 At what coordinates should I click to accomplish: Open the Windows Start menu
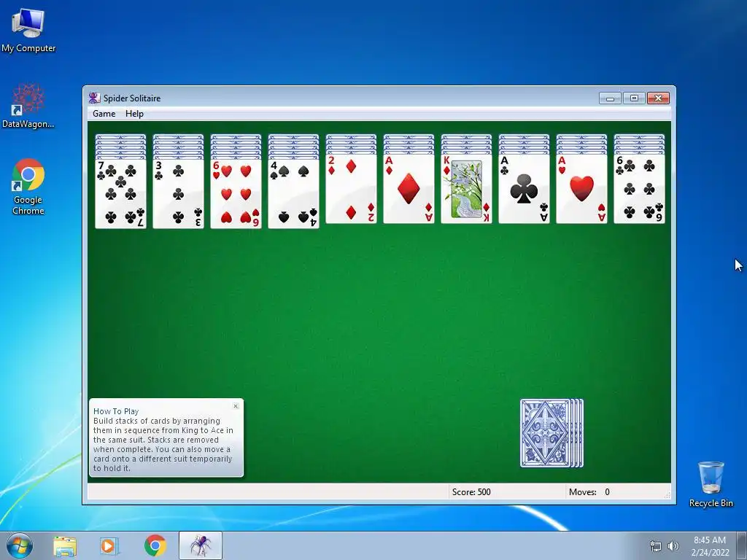19,545
